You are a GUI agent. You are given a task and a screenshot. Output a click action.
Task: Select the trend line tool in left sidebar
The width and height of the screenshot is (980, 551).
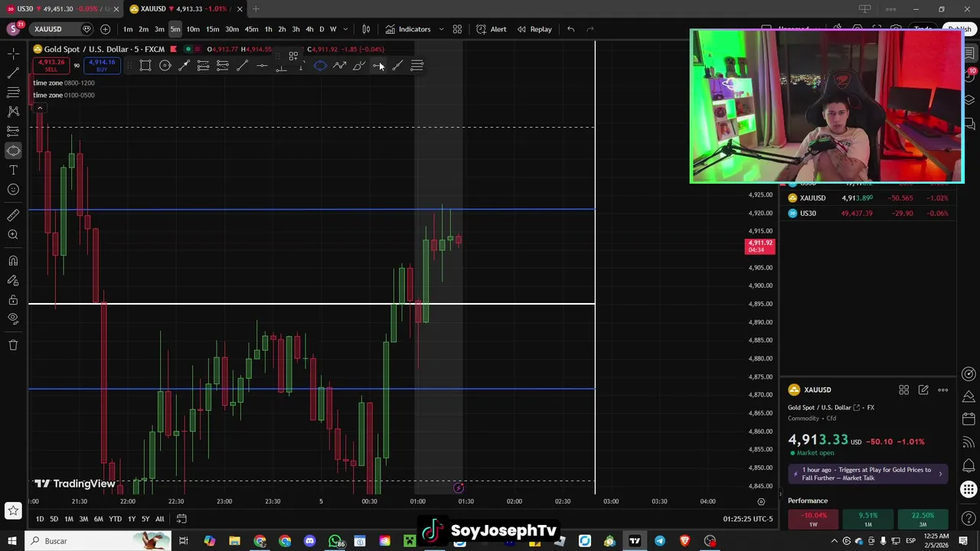point(13,73)
